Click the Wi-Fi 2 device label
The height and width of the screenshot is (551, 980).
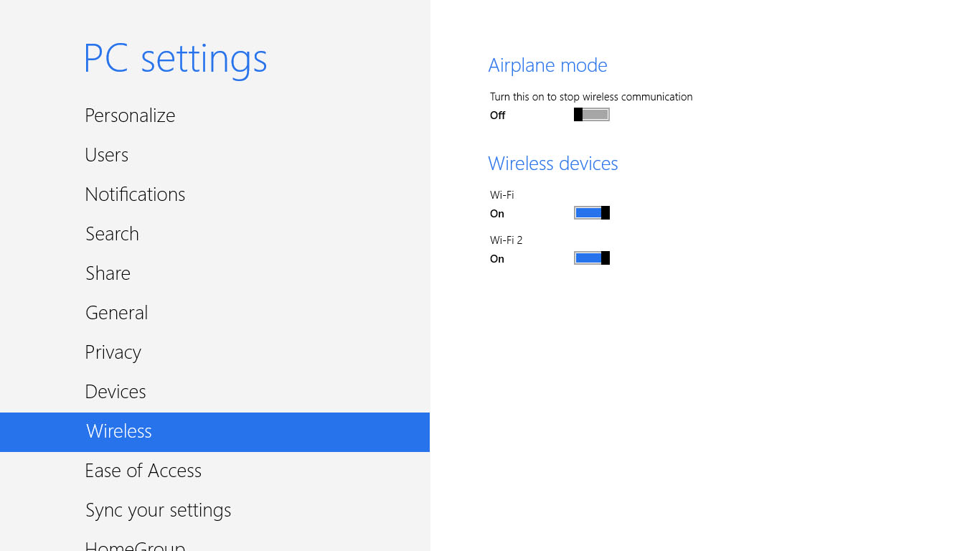(x=507, y=240)
